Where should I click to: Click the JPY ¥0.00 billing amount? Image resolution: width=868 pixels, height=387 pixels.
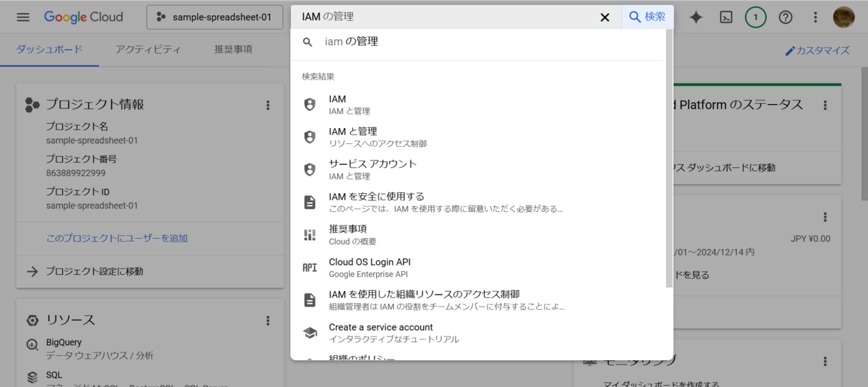pos(810,239)
